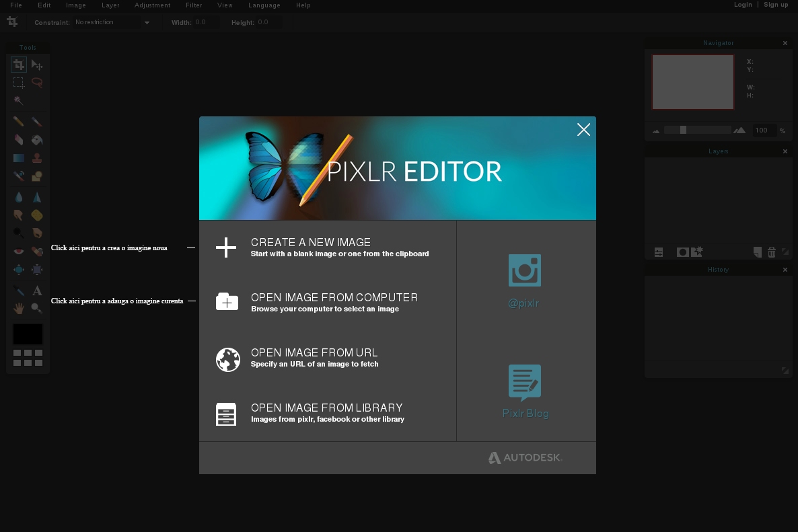Screen dimensions: 798x532
Task: Open the View menu
Action: (x=225, y=5)
